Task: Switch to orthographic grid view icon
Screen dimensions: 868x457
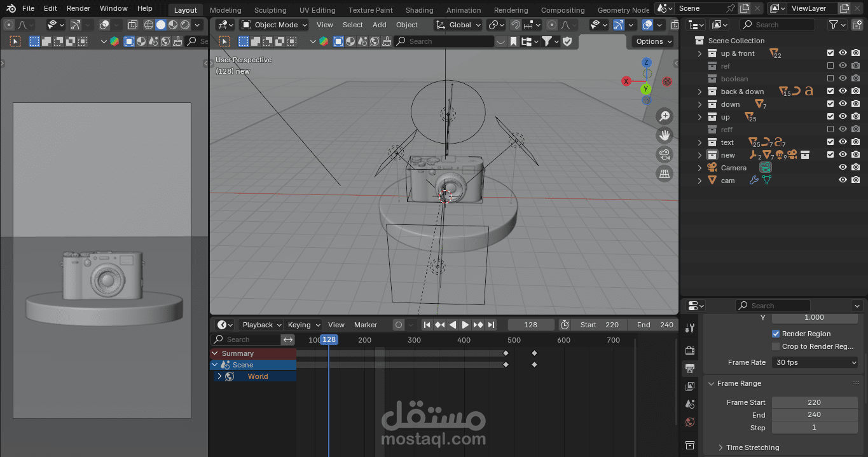Action: coord(665,174)
